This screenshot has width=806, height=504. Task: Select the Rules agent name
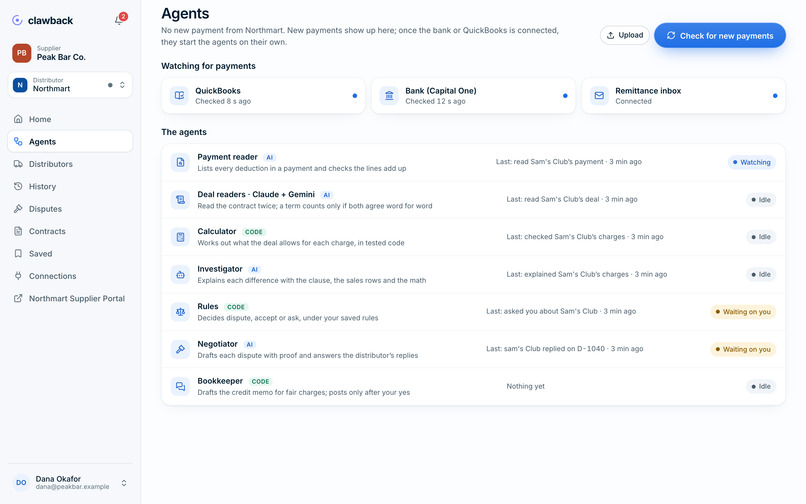click(x=208, y=307)
